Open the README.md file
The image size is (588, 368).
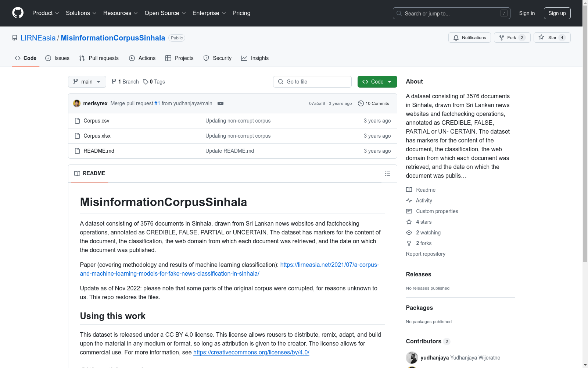pyautogui.click(x=99, y=151)
